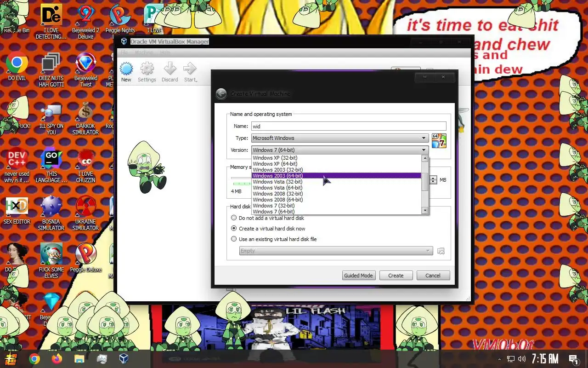
Task: Show hidden icons in the system tray
Action: pos(499,359)
